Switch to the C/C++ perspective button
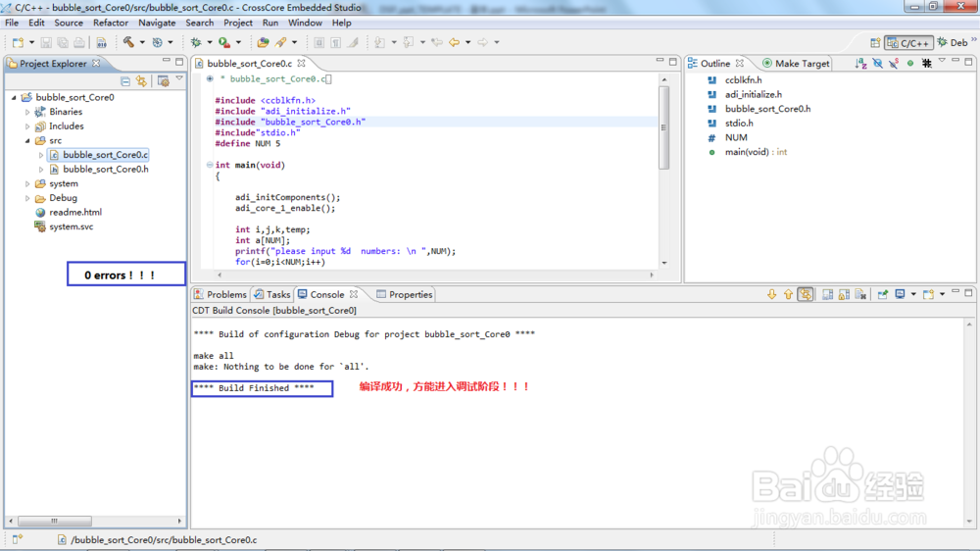Viewport: 980px width, 551px height. (908, 42)
